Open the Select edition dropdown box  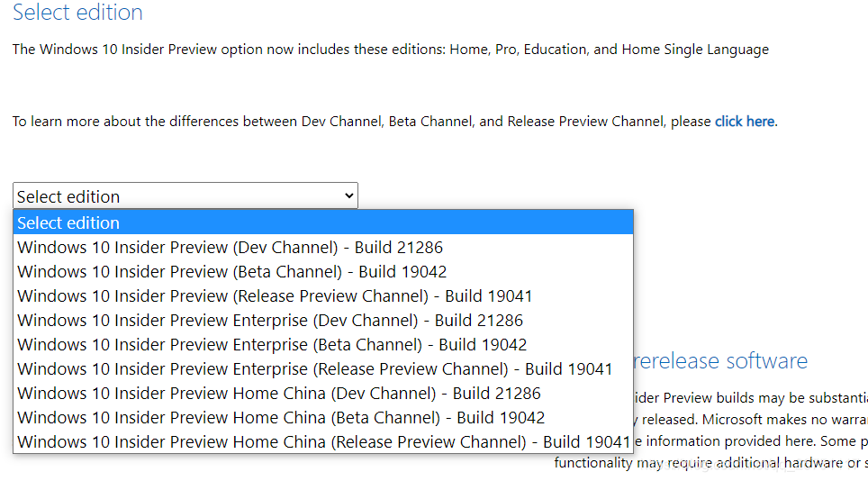coord(185,195)
